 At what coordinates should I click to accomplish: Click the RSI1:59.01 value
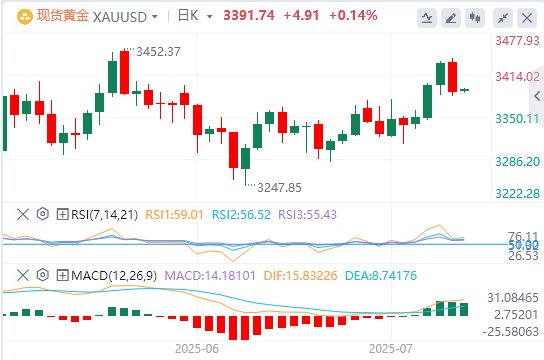pyautogui.click(x=174, y=215)
